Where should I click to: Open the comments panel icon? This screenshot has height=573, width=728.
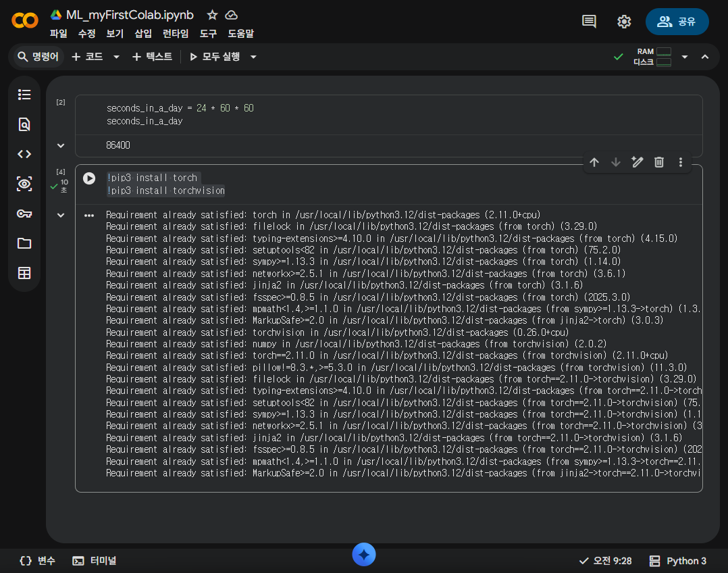(589, 22)
